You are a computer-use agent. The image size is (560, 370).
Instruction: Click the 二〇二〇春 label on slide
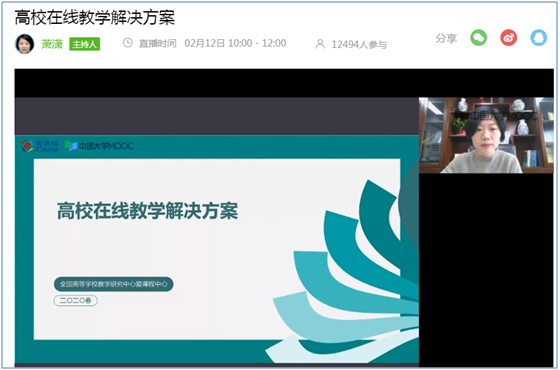point(76,300)
